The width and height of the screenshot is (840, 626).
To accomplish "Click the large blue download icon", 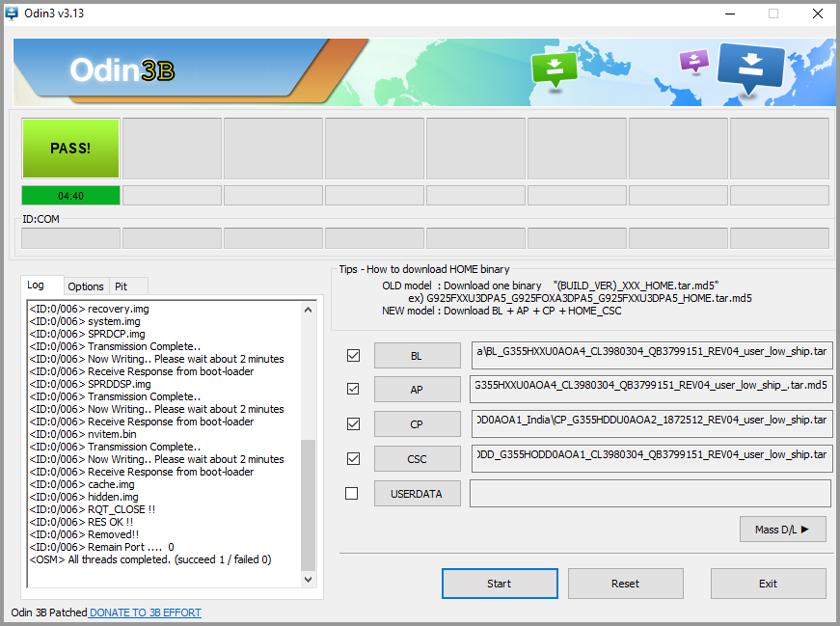I will (x=751, y=68).
